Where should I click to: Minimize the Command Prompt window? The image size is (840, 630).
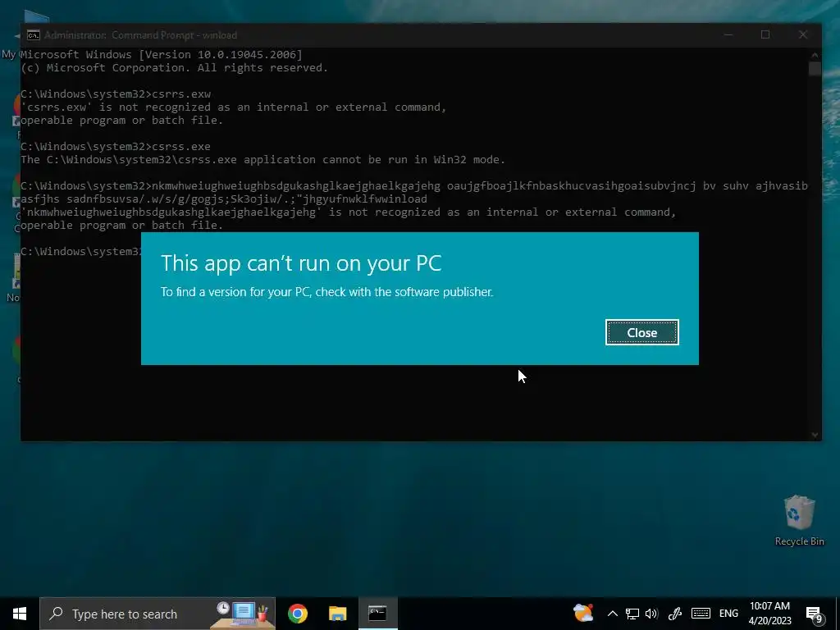[728, 34]
